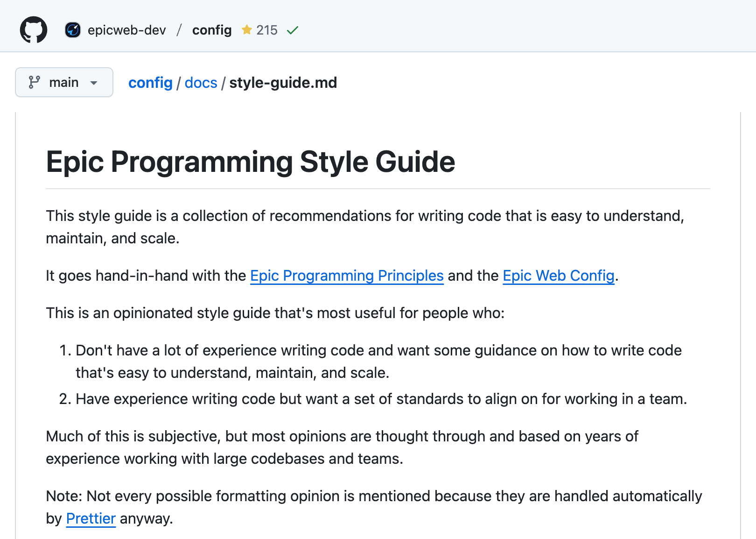
Task: Click the git branch icon
Action: 34,82
